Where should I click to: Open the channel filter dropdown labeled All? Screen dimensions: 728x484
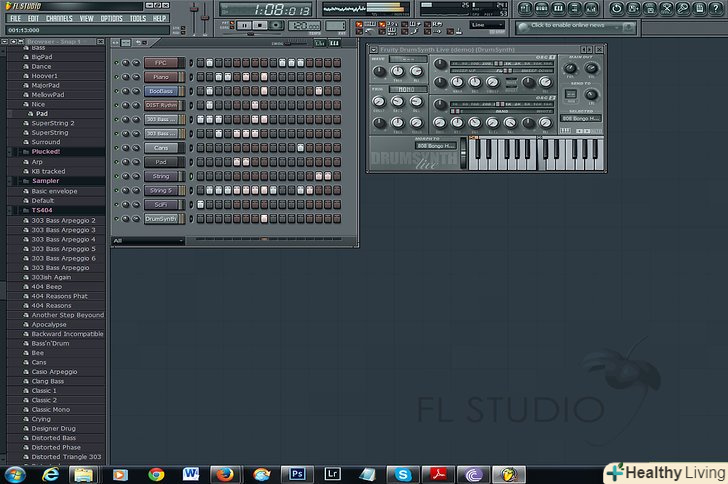coord(147,240)
